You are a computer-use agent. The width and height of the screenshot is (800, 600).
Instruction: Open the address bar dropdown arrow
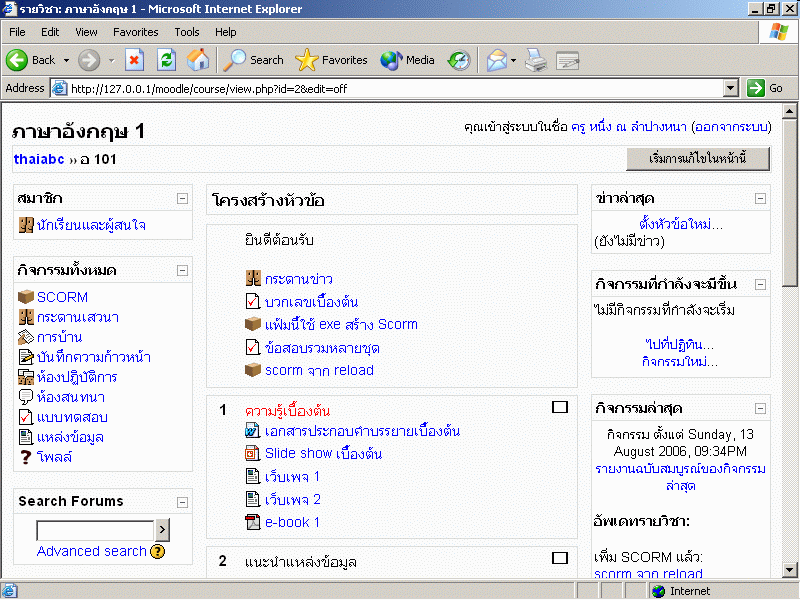pos(731,88)
